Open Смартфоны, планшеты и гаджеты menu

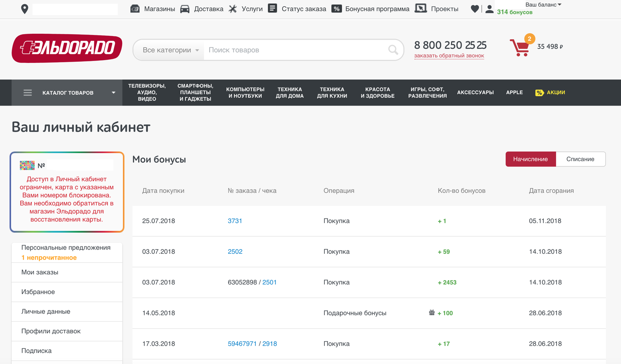[x=195, y=92]
